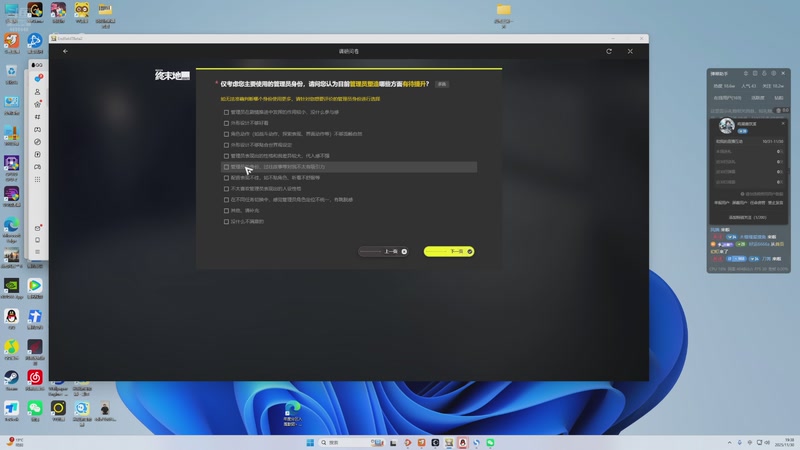800x450 pixels.
Task: Open QQ contacts person icon in sidebar
Action: tap(37, 92)
